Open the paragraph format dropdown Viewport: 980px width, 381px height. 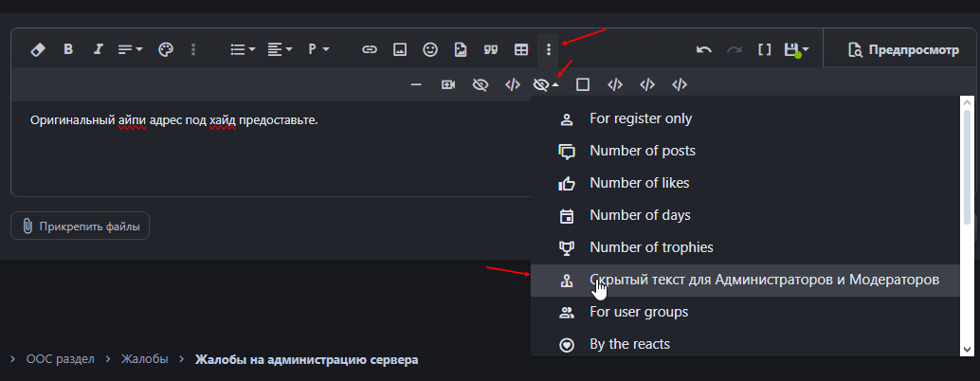point(318,49)
